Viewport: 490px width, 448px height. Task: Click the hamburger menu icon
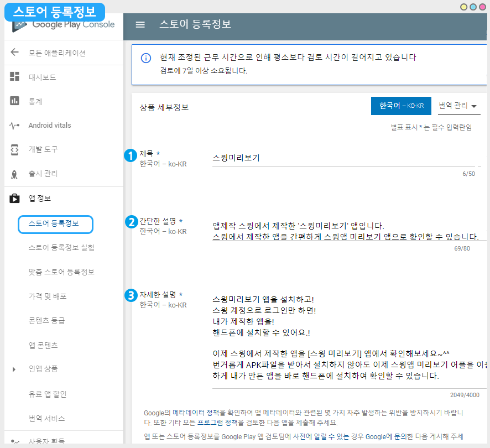click(140, 24)
